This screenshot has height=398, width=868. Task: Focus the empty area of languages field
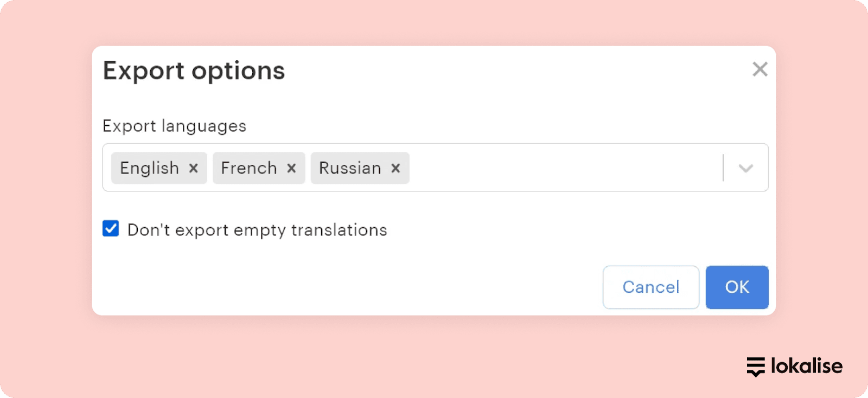tap(564, 168)
